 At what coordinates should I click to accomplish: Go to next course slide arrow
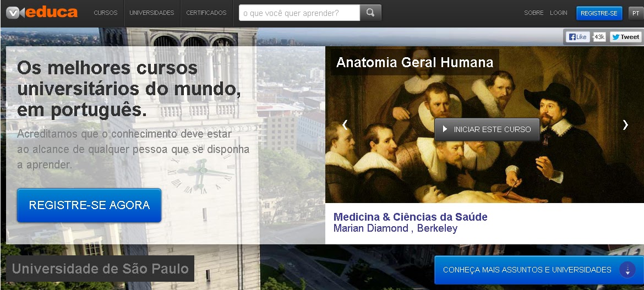[625, 125]
